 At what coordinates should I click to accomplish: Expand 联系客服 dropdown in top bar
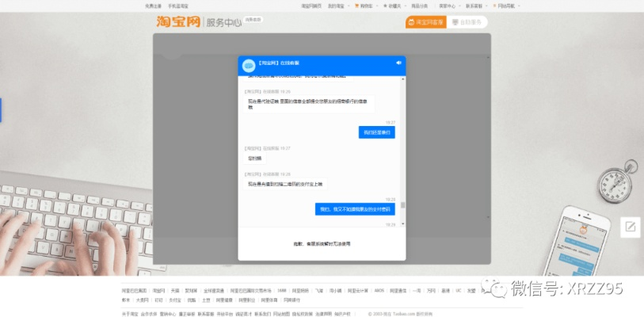(476, 6)
